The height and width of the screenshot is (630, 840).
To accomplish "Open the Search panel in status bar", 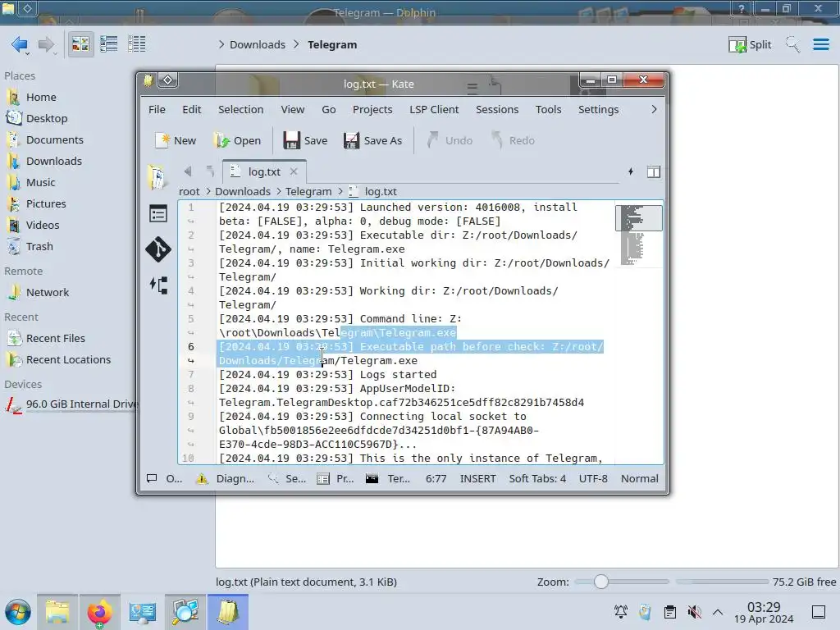I will point(287,478).
